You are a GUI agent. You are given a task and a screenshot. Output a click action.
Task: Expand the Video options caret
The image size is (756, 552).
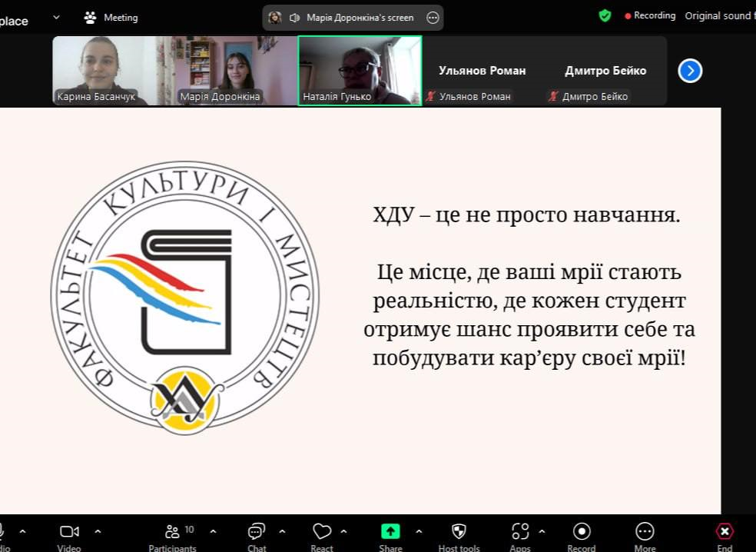coord(98,532)
